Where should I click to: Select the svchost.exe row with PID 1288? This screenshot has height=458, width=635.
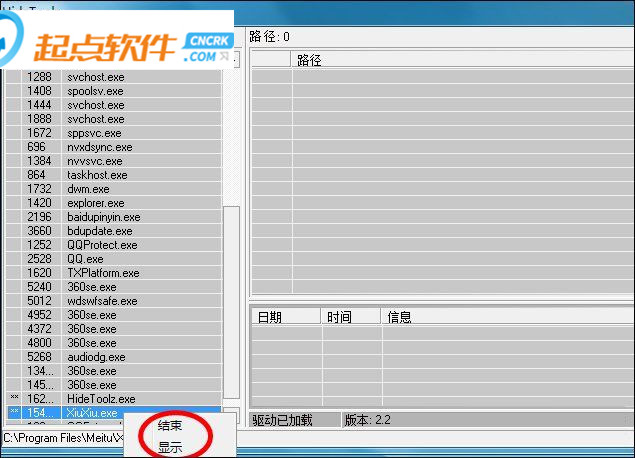click(x=114, y=77)
